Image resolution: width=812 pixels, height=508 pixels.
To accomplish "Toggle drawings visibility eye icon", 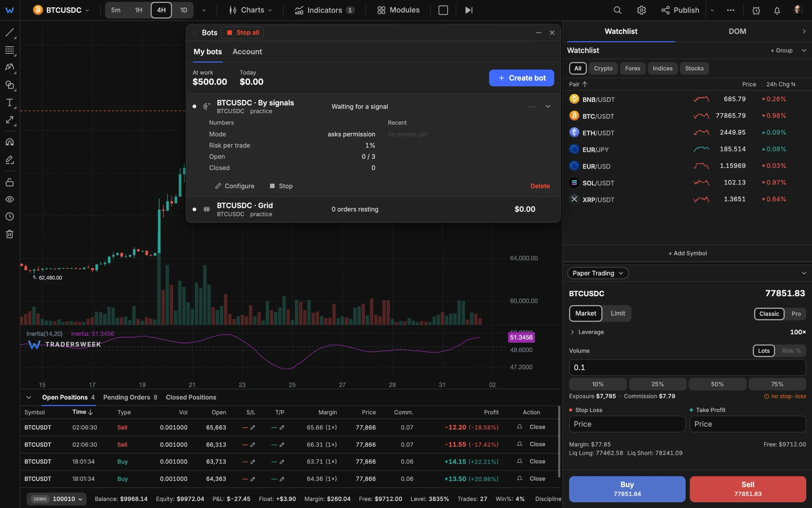I will tap(10, 199).
